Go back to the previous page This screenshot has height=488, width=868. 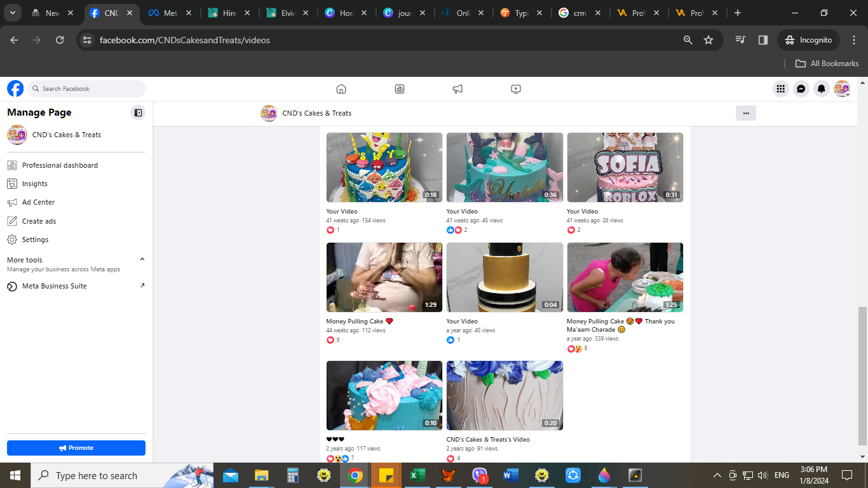point(15,40)
